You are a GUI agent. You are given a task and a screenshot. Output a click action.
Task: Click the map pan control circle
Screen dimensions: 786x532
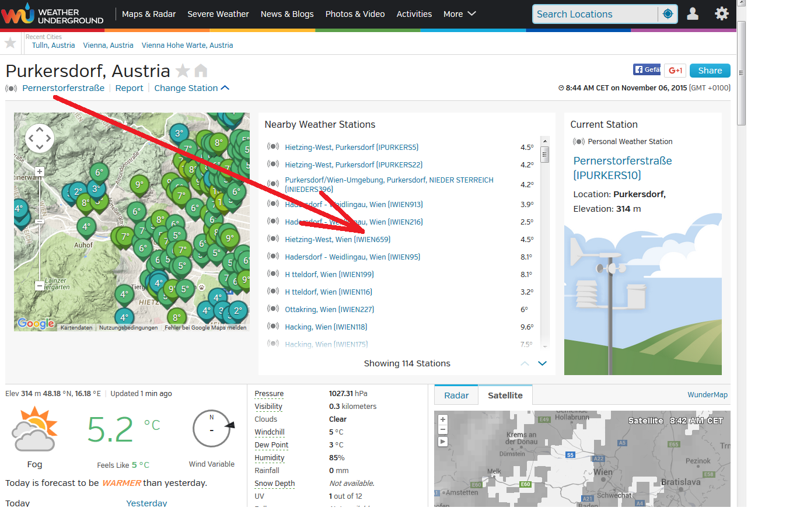pos(40,138)
